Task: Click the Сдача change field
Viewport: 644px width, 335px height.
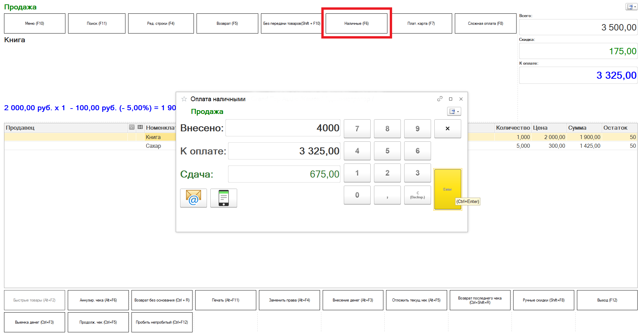Action: point(284,174)
